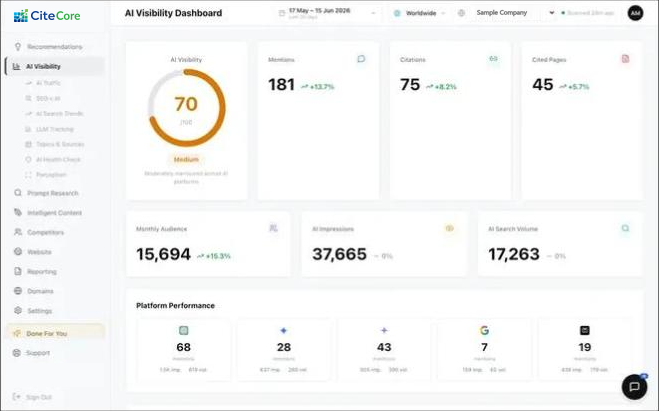Open Recommendations via the lightbulb icon
This screenshot has height=411, width=659.
18,47
